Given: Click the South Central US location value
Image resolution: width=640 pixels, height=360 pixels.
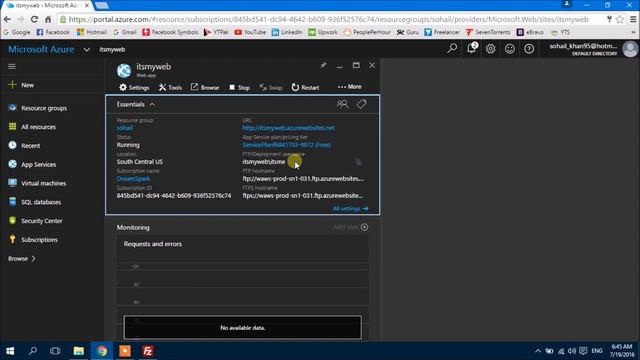Looking at the screenshot, I should click(x=140, y=162).
